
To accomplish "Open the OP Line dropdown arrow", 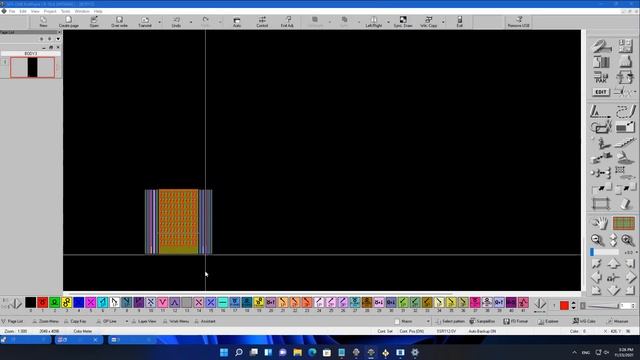I will point(127,322).
